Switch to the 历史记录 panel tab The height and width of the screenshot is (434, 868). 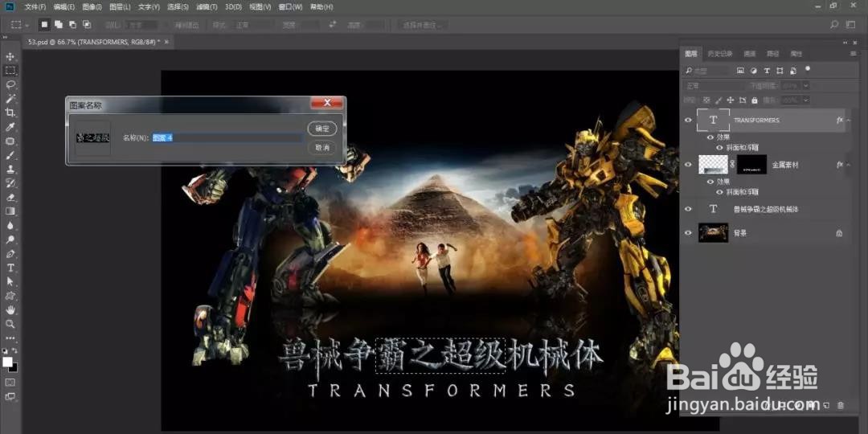point(720,54)
